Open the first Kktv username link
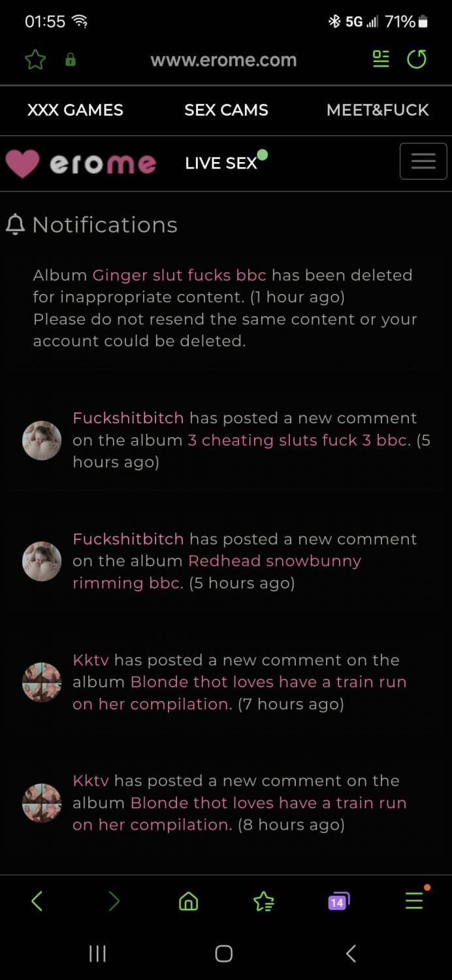The width and height of the screenshot is (452, 980). tap(91, 660)
